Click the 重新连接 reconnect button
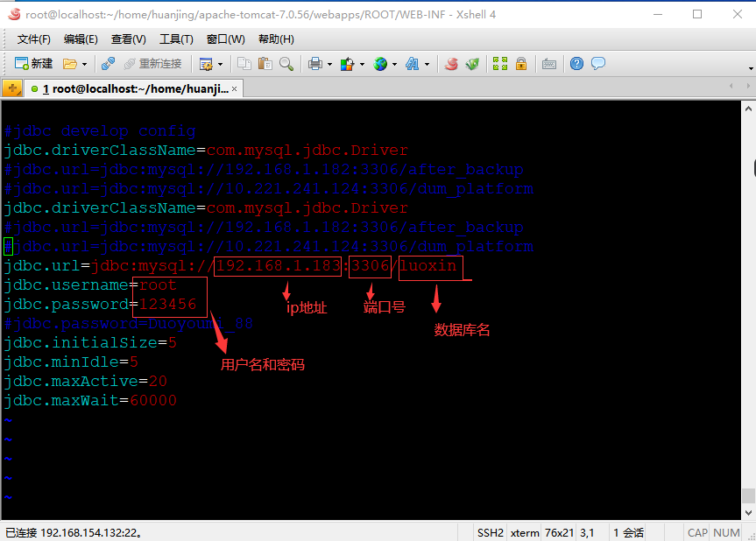This screenshot has height=541, width=756. pyautogui.click(x=152, y=64)
